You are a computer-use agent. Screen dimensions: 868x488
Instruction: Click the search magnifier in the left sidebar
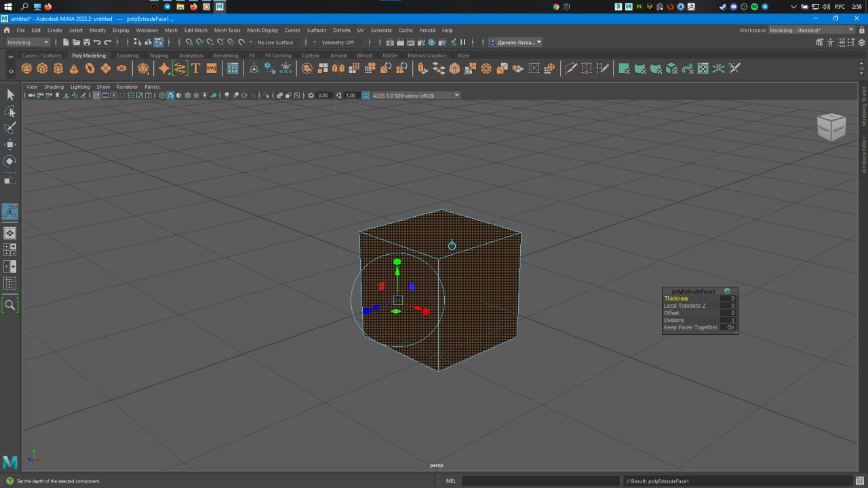[x=10, y=305]
